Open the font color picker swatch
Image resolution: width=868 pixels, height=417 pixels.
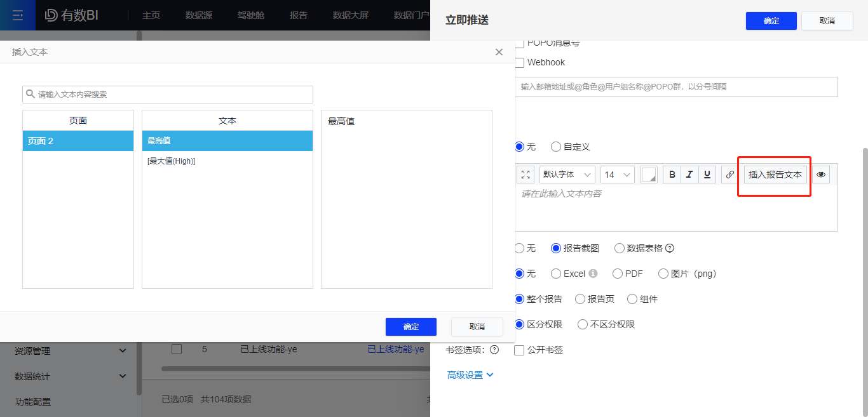coord(649,174)
